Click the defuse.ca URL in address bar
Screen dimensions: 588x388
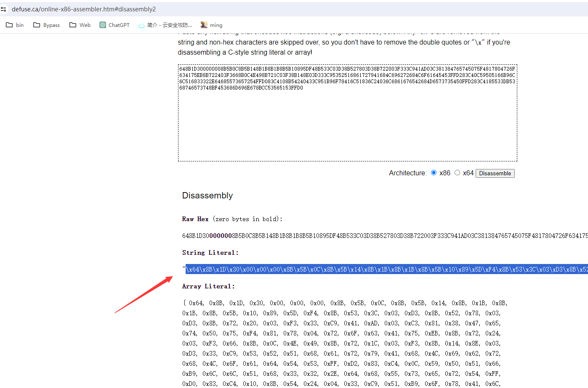point(83,9)
